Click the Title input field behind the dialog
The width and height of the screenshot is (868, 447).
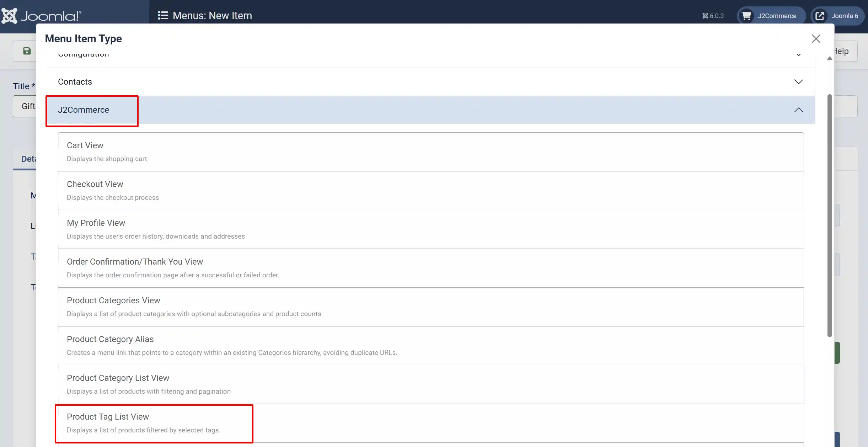(x=25, y=106)
